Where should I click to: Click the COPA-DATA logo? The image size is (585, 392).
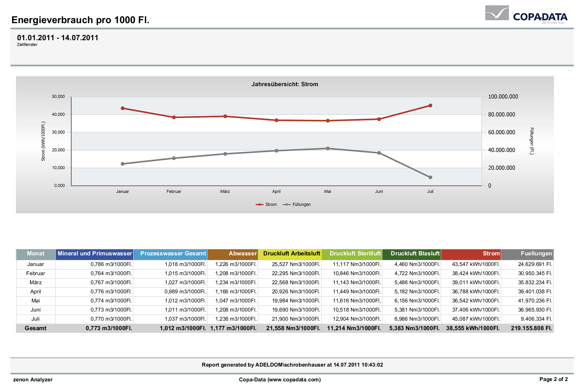(x=526, y=15)
